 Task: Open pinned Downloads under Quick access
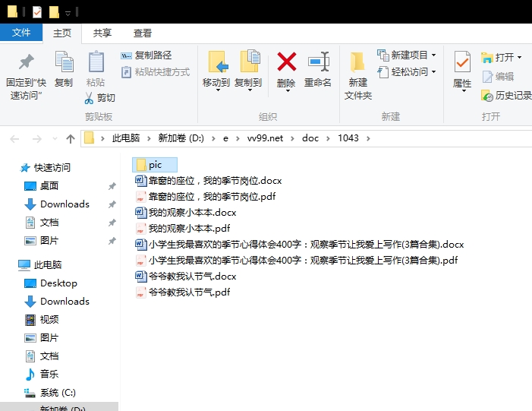tap(57, 204)
